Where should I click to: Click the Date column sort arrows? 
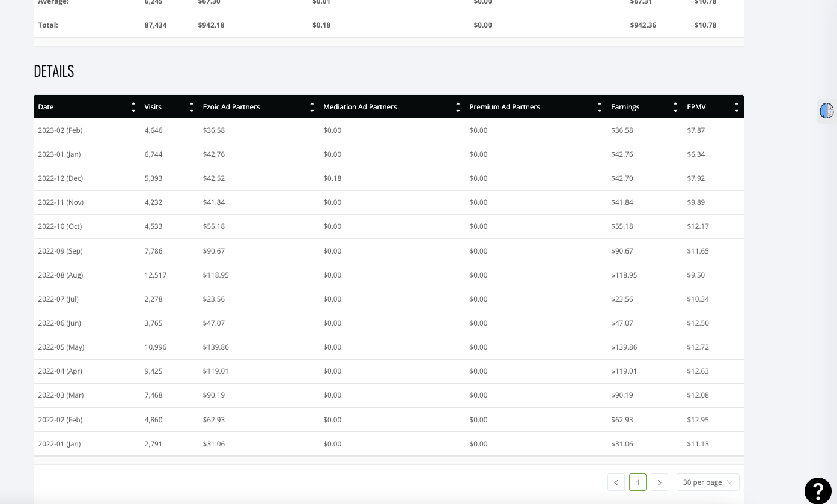pos(133,107)
